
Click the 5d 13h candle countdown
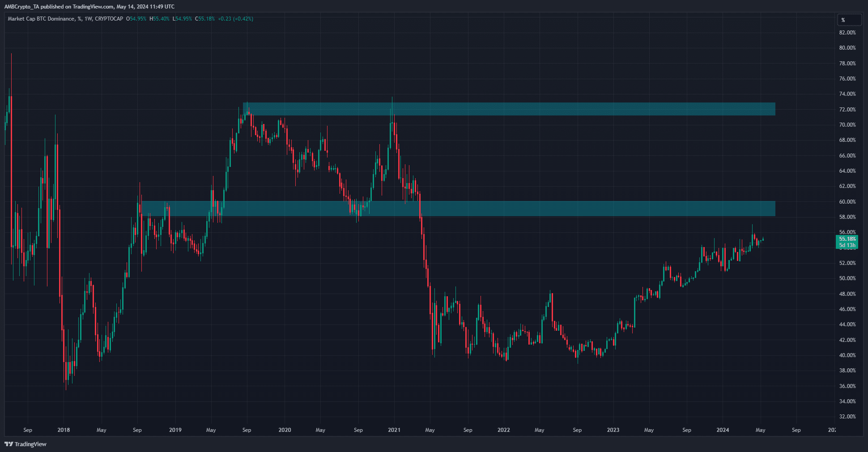coord(847,245)
